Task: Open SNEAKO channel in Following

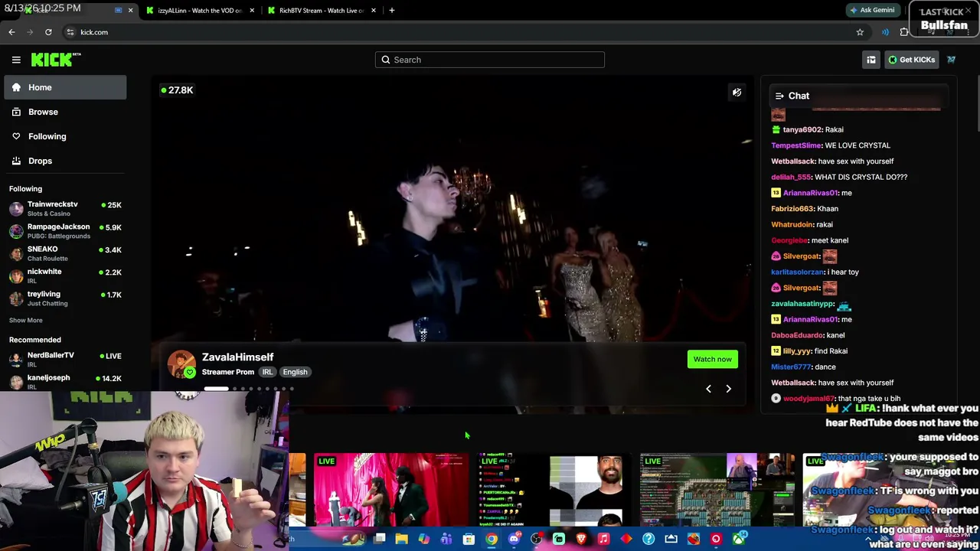Action: (x=65, y=253)
